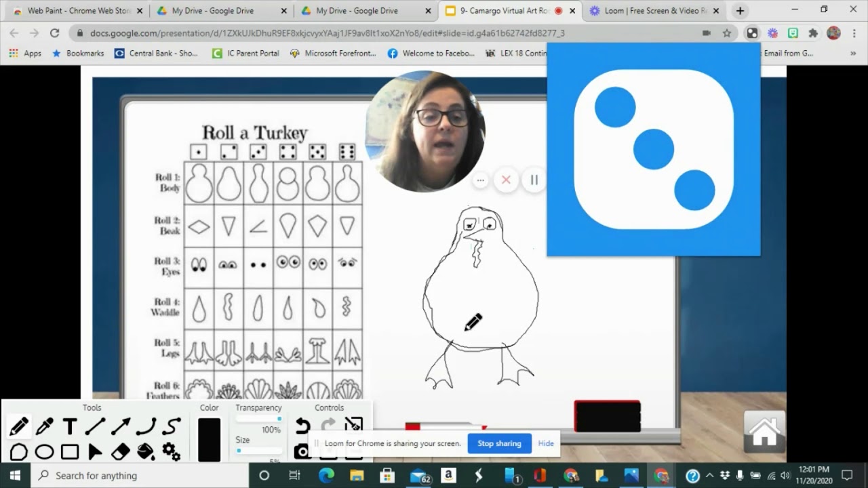Image resolution: width=868 pixels, height=488 pixels.
Task: Select the Polygon shape tool
Action: coord(19,451)
